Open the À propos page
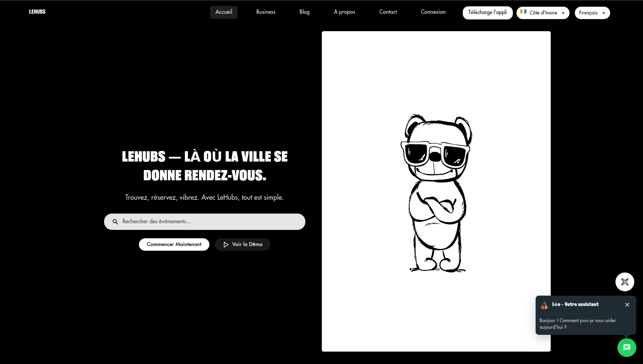 coord(344,12)
